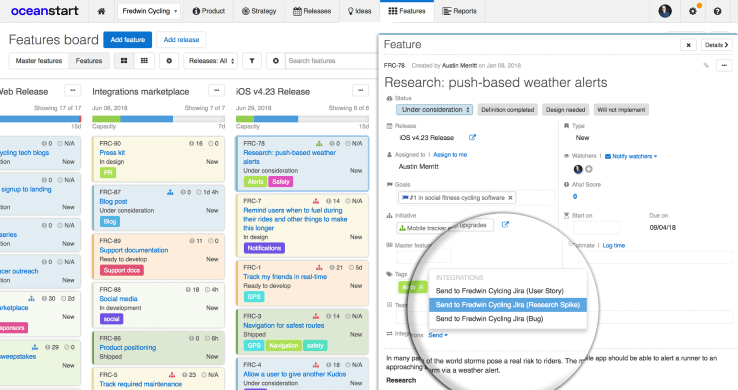Open the feature panel more options menu
Viewport: 738px width, 390px height.
click(x=724, y=65)
